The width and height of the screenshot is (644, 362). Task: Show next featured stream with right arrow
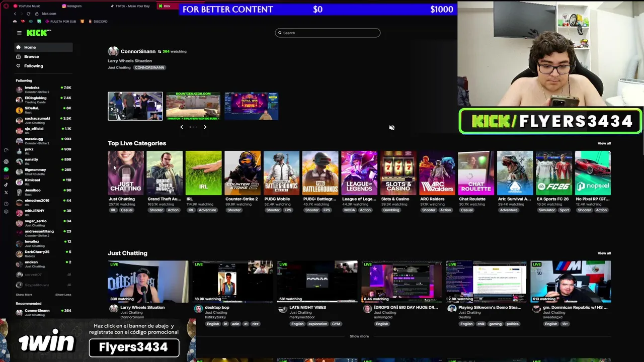[205, 127]
